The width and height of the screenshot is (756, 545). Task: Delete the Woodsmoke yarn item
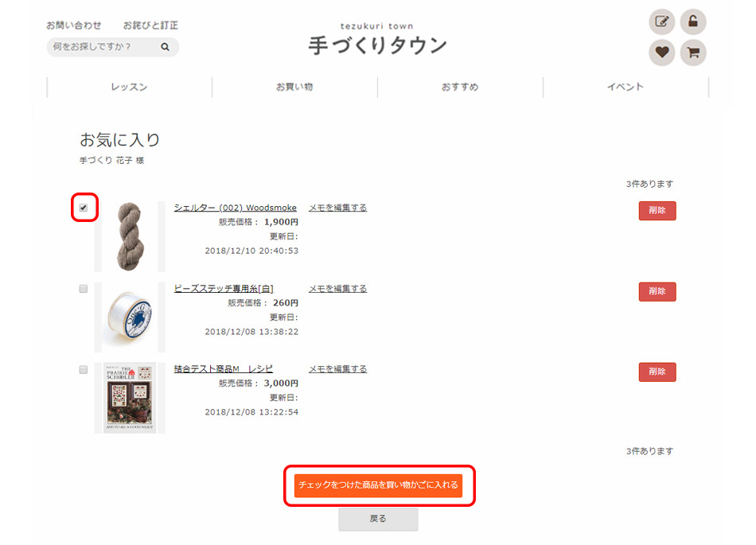657,211
